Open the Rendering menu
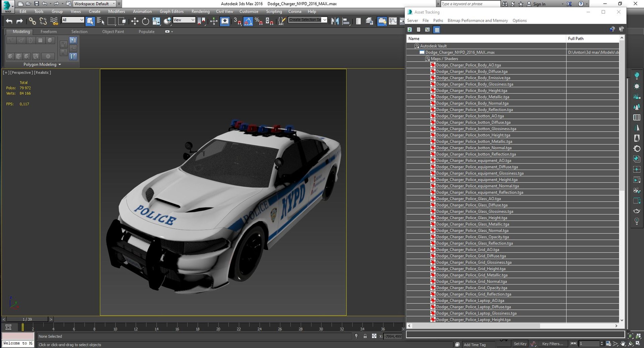Image resolution: width=644 pixels, height=348 pixels. click(200, 11)
